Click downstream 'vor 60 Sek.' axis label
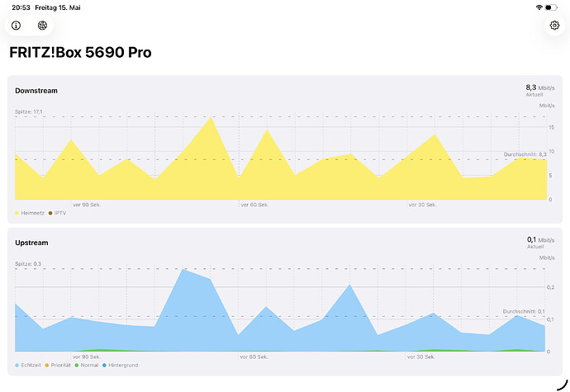Screen dimensions: 570x392 coord(254,205)
